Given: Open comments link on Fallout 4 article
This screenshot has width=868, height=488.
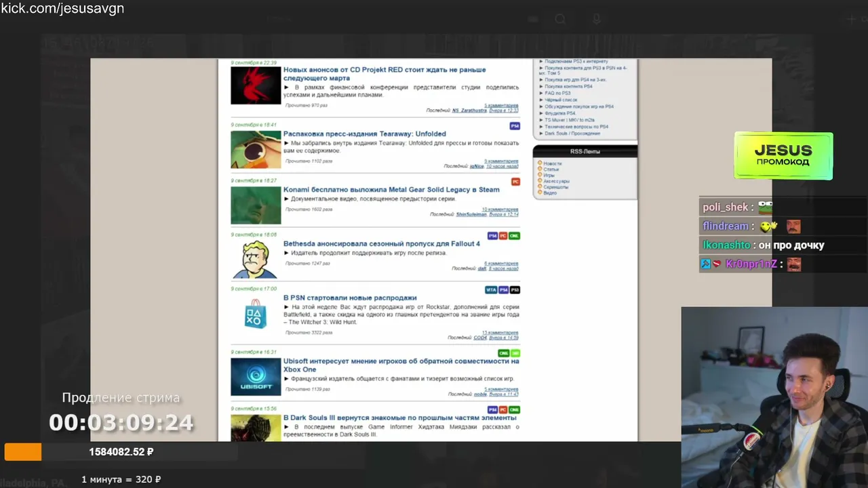Looking at the screenshot, I should point(501,264).
